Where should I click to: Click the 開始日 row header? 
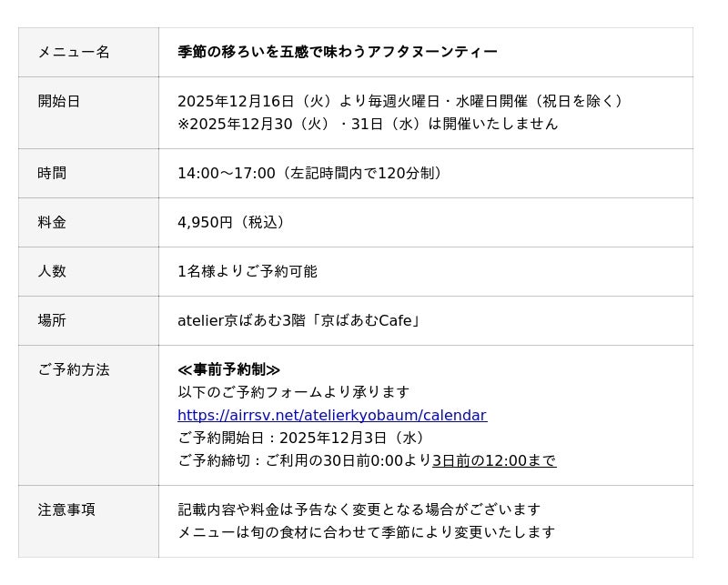pyautogui.click(x=59, y=101)
